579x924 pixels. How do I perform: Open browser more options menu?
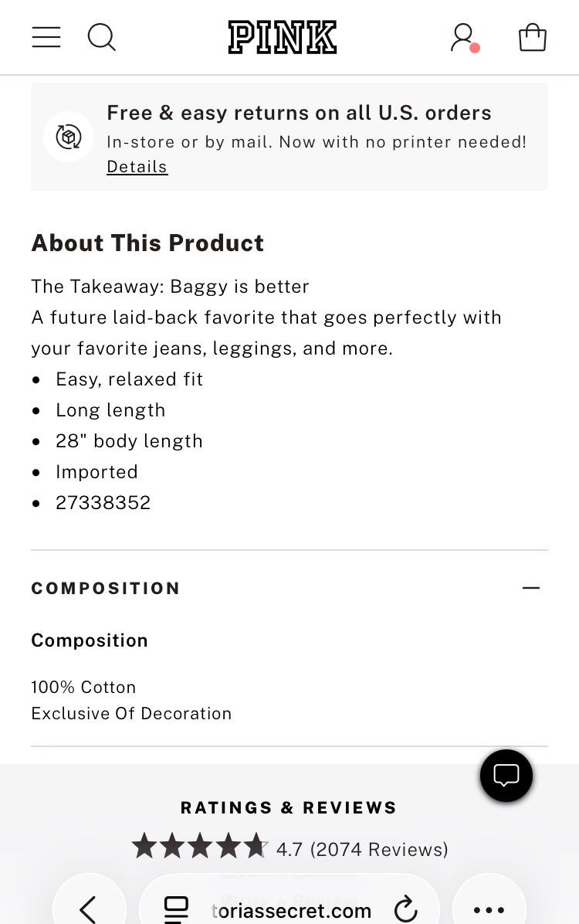click(489, 910)
